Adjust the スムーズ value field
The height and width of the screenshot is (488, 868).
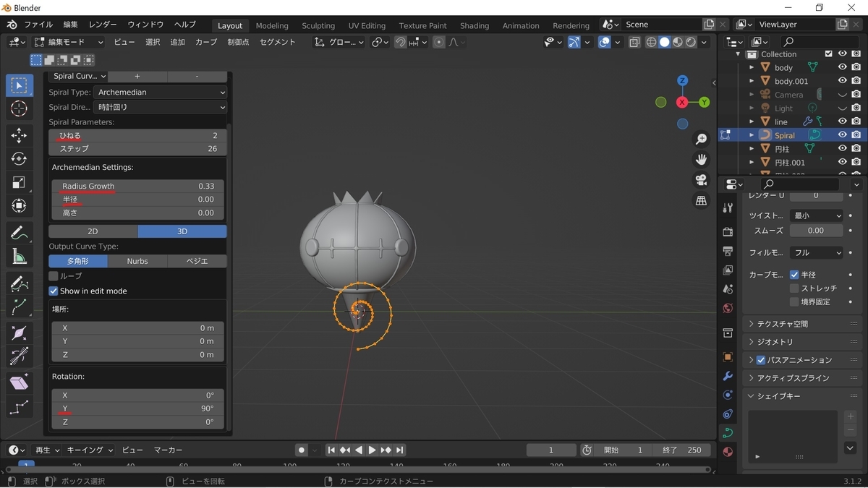[x=816, y=231]
